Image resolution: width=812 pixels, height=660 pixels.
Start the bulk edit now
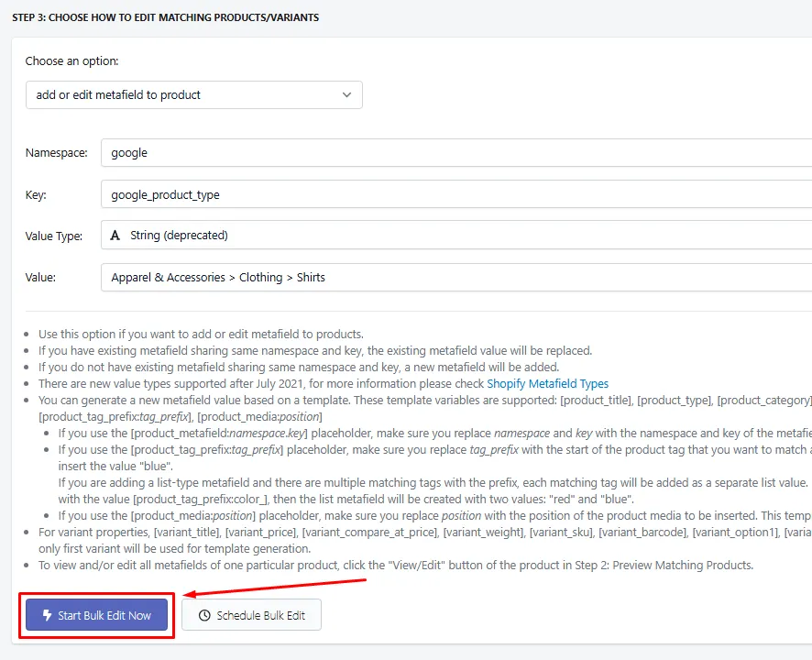click(x=97, y=615)
